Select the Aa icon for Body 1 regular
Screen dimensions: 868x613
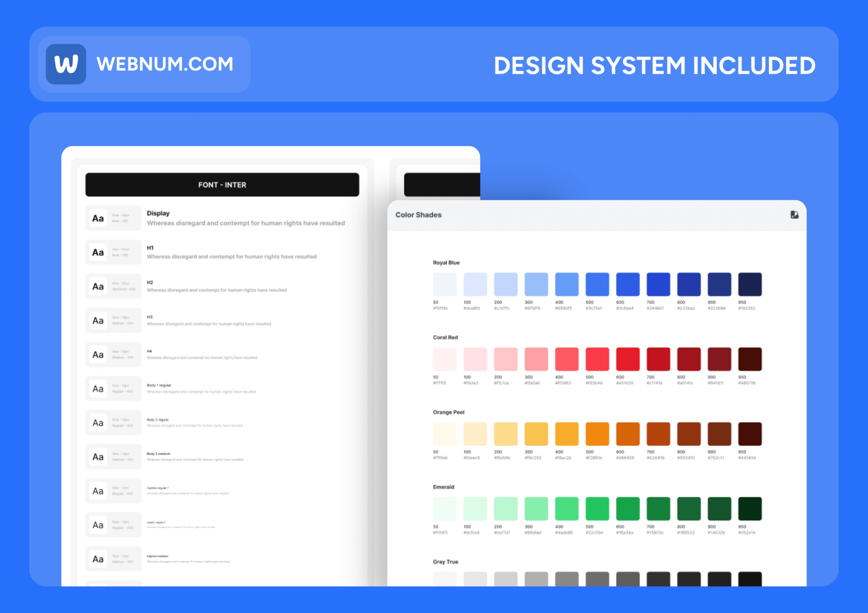click(97, 388)
